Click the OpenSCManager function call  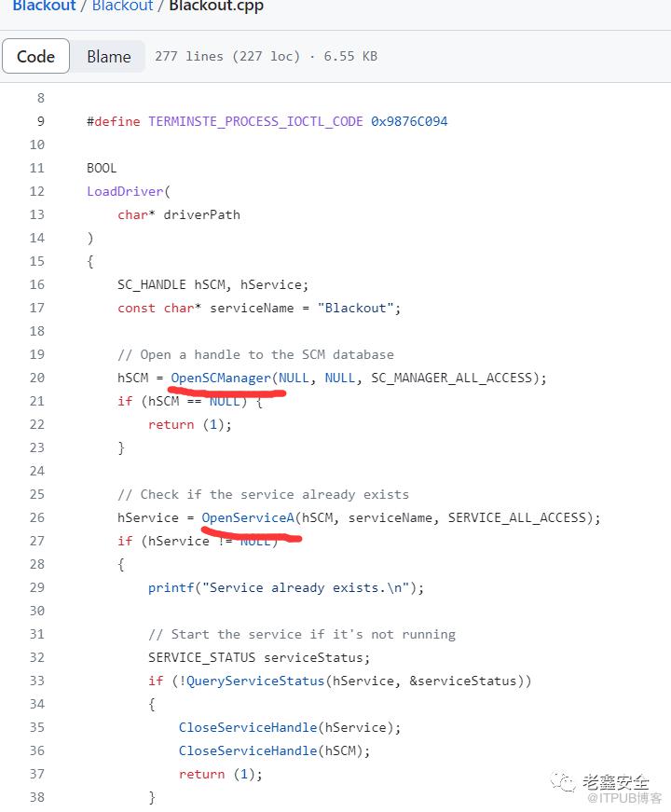221,378
